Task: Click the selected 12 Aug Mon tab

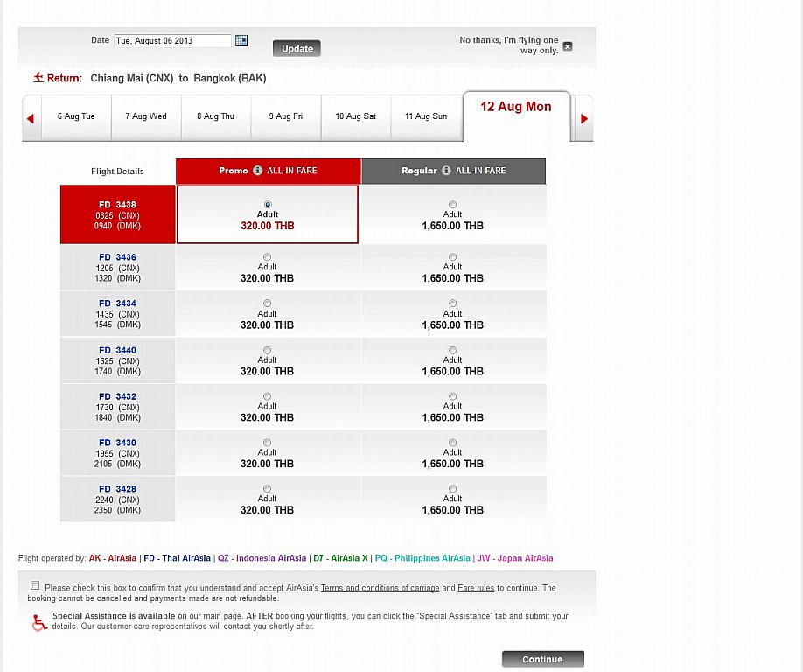Action: coord(516,115)
